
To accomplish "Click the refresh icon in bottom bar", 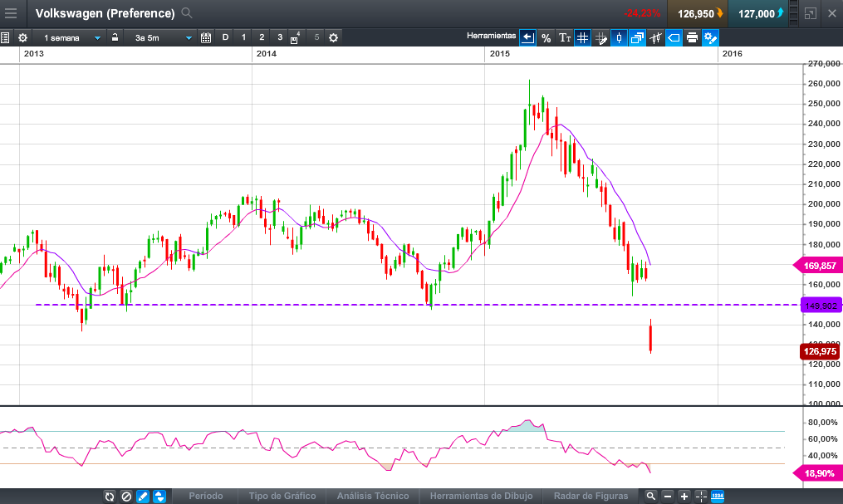I will click(x=110, y=497).
